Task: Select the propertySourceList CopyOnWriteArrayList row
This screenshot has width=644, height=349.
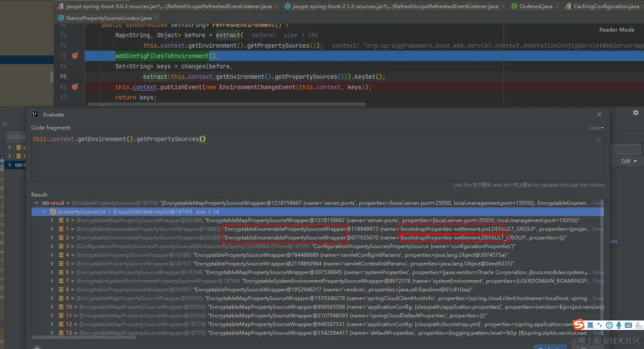Action: pyautogui.click(x=318, y=212)
